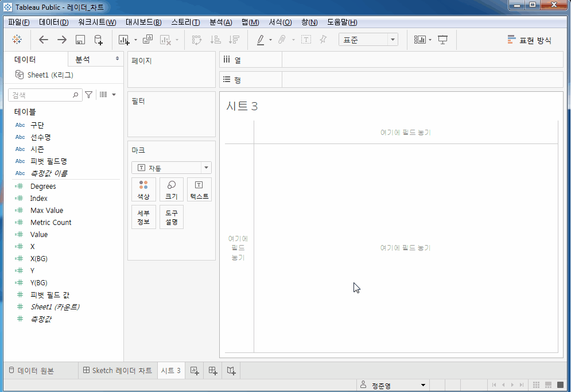Viewport: 571px width, 392px height.
Task: Add new dashboard icon at bottom
Action: (x=213, y=371)
